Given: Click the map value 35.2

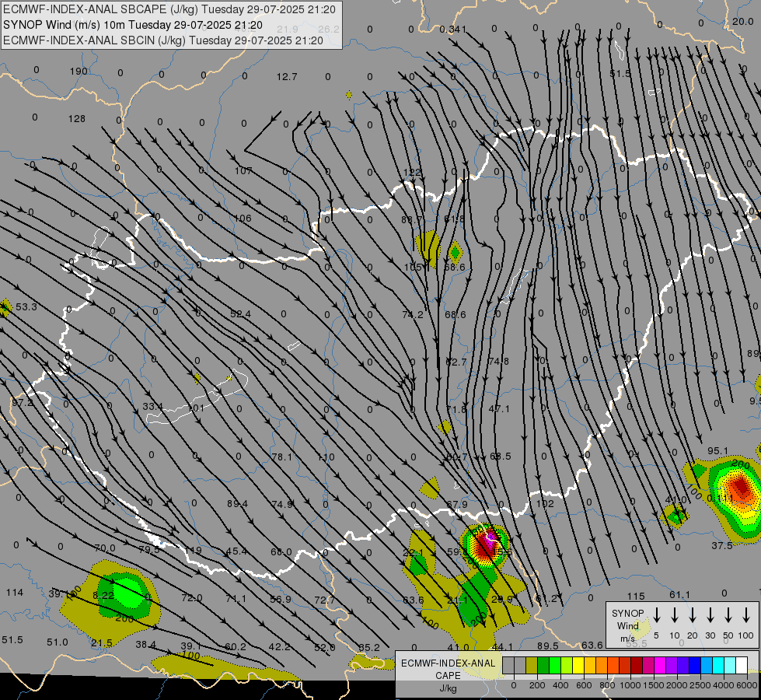Looking at the screenshot, I should coord(369,648).
